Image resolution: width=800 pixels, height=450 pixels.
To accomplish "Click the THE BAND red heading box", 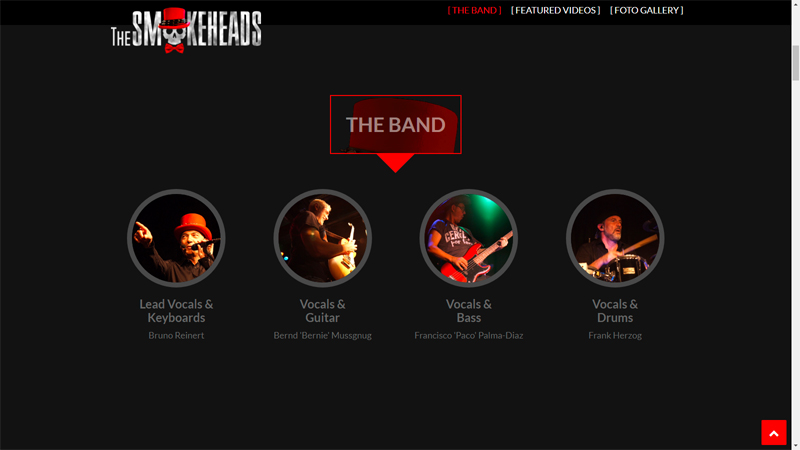I will (395, 124).
